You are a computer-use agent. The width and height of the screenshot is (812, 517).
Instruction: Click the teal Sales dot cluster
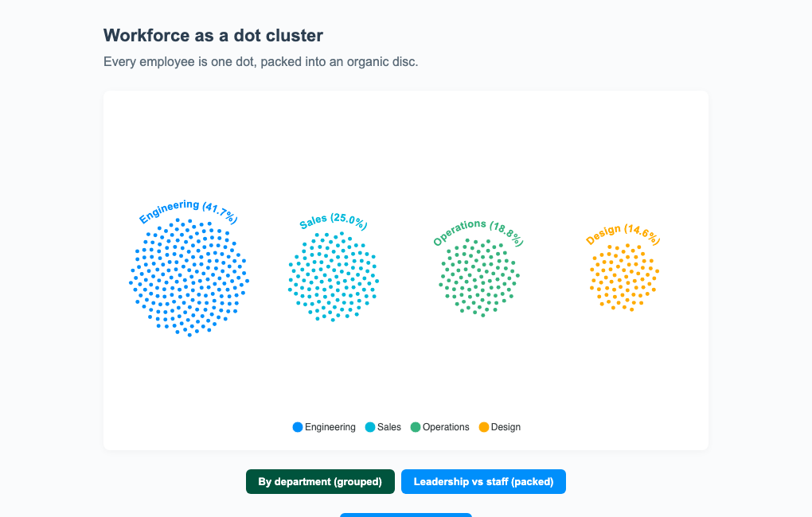click(x=334, y=277)
